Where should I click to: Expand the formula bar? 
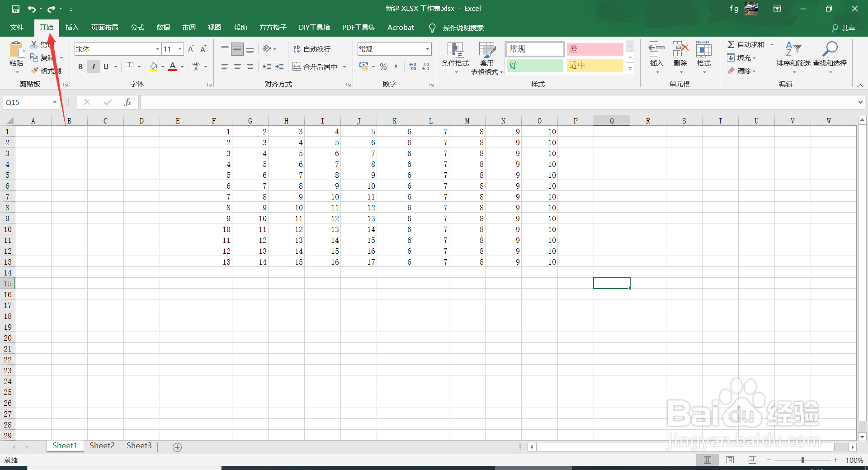(860, 102)
